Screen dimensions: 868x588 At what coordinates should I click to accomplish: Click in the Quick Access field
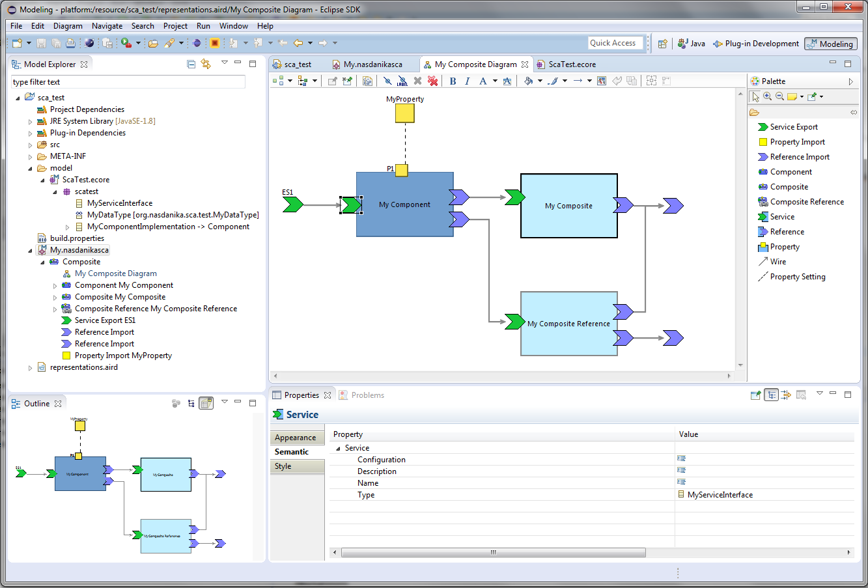tap(615, 43)
